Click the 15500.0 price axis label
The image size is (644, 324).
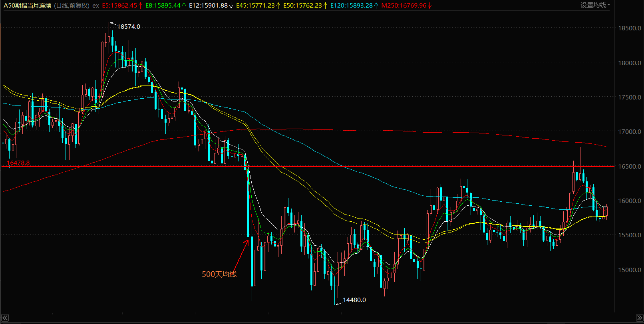click(630, 235)
